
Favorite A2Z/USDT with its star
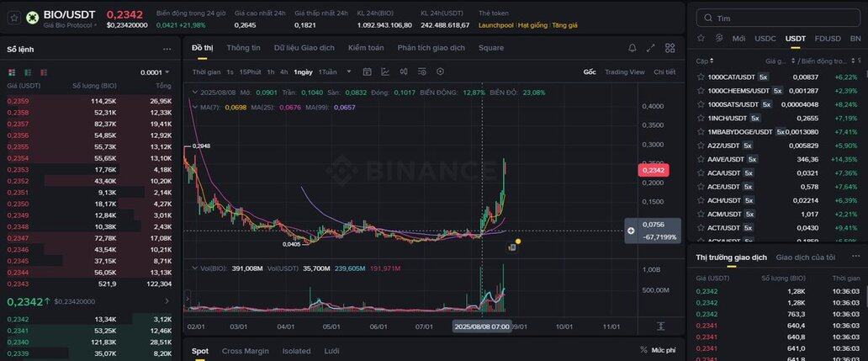pos(701,146)
